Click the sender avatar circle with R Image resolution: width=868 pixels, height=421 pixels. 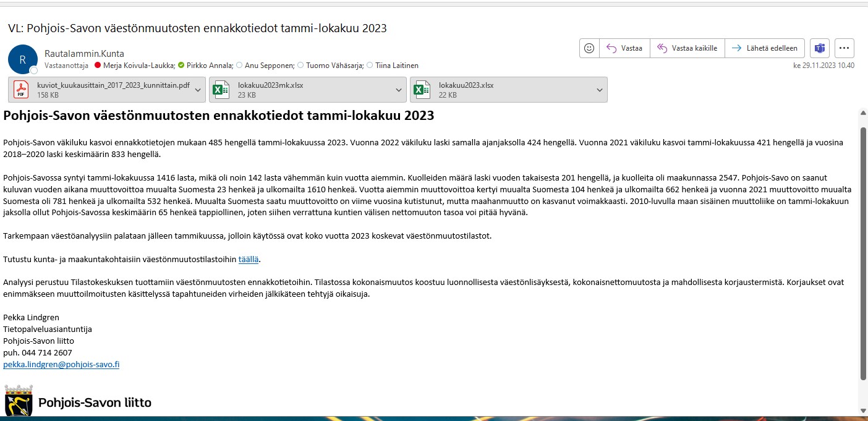(x=23, y=59)
